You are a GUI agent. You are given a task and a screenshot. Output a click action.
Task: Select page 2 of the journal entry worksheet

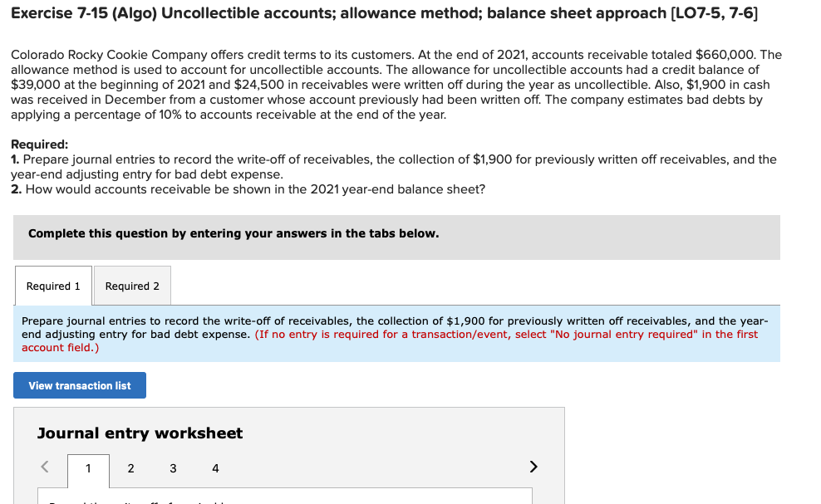(130, 468)
